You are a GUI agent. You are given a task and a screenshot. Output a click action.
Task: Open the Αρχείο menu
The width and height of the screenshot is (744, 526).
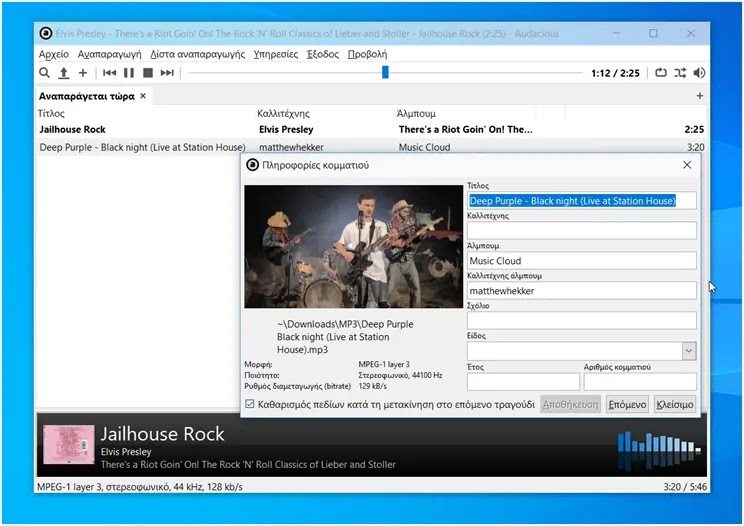click(x=54, y=54)
